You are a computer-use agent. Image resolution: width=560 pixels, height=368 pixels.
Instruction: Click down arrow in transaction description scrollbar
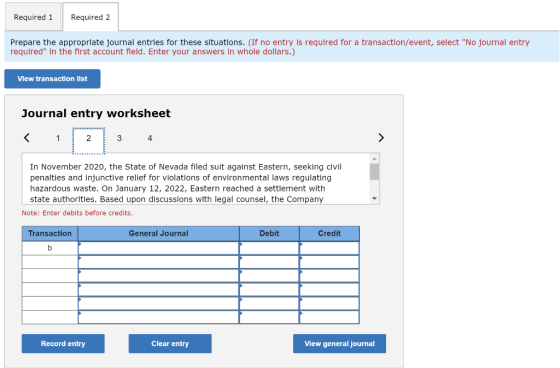(x=374, y=198)
